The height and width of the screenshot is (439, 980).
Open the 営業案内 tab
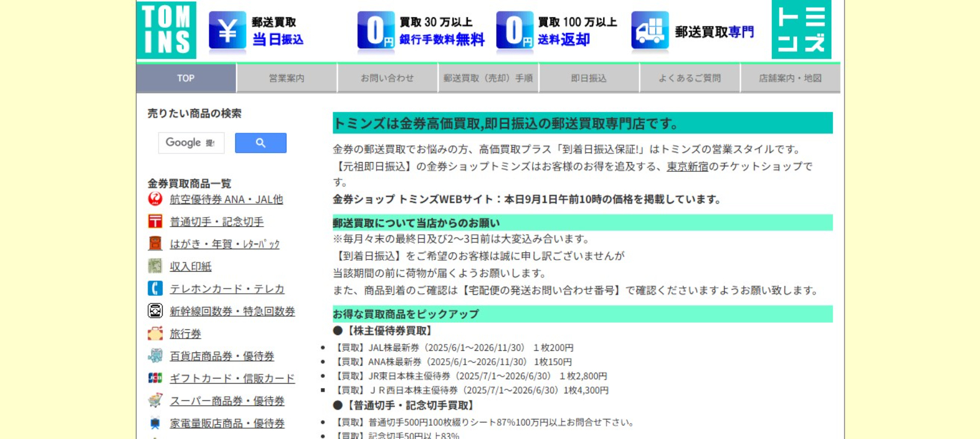(287, 78)
